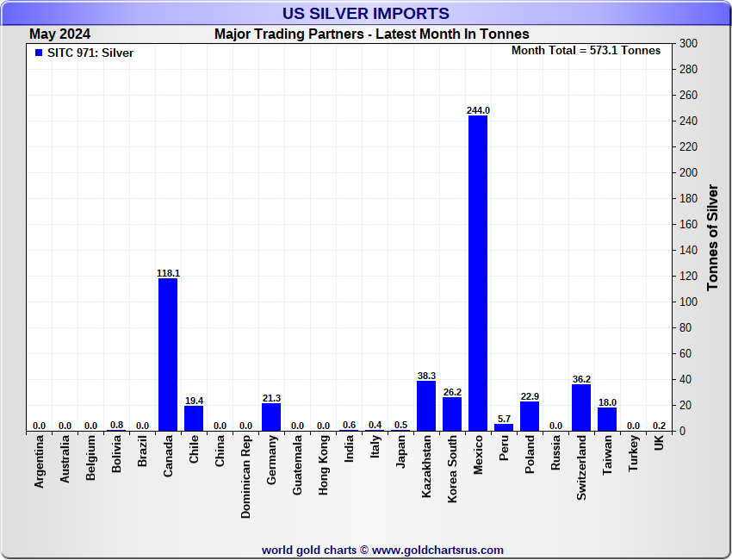Click the Poland bar
The width and height of the screenshot is (732, 560).
[530, 416]
